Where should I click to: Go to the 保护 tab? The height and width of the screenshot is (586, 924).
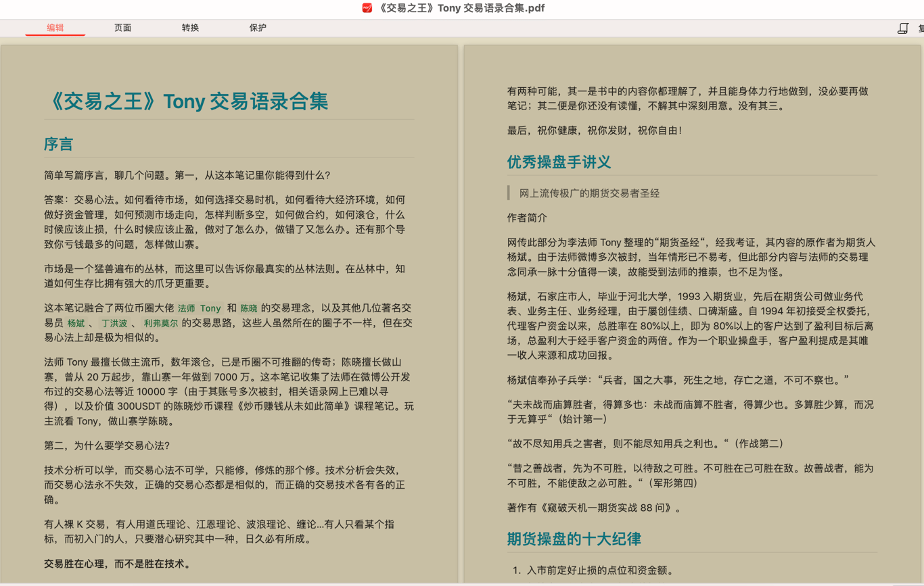pos(258,28)
